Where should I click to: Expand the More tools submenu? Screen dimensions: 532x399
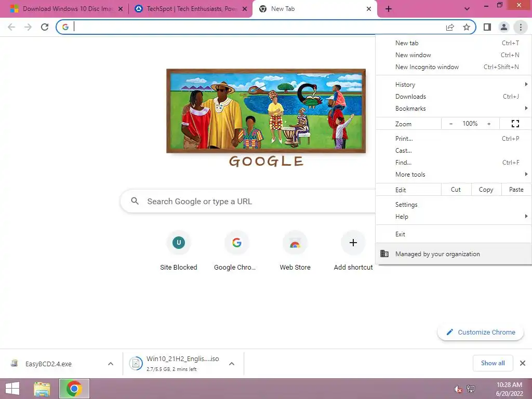click(454, 175)
